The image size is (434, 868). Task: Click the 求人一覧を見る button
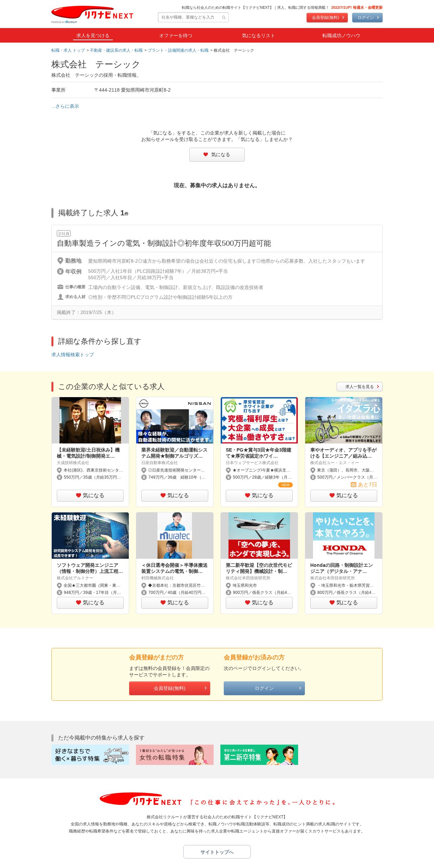360,387
